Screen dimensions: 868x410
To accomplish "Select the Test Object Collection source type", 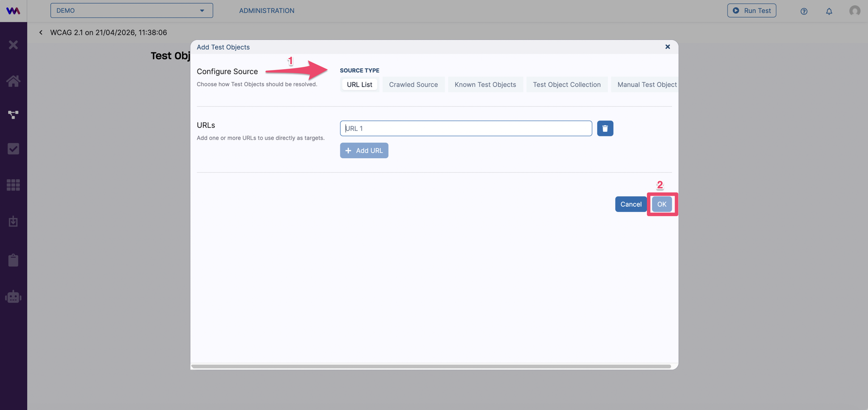I will pos(566,85).
